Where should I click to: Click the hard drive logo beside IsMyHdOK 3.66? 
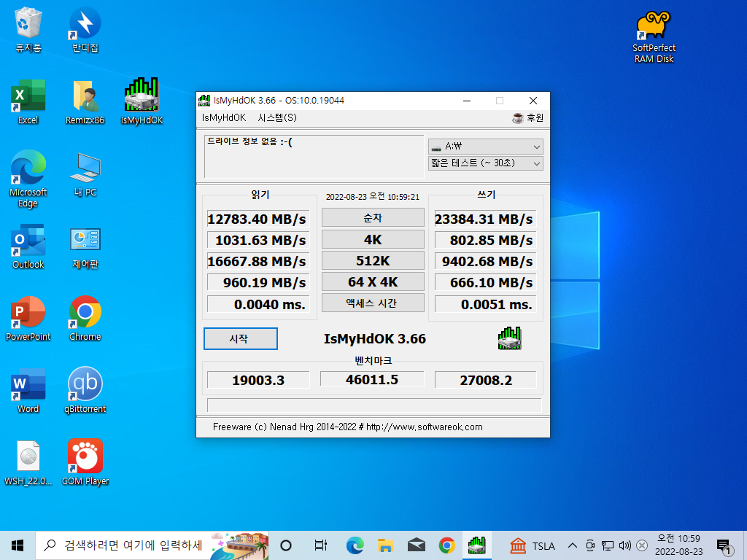pos(510,338)
